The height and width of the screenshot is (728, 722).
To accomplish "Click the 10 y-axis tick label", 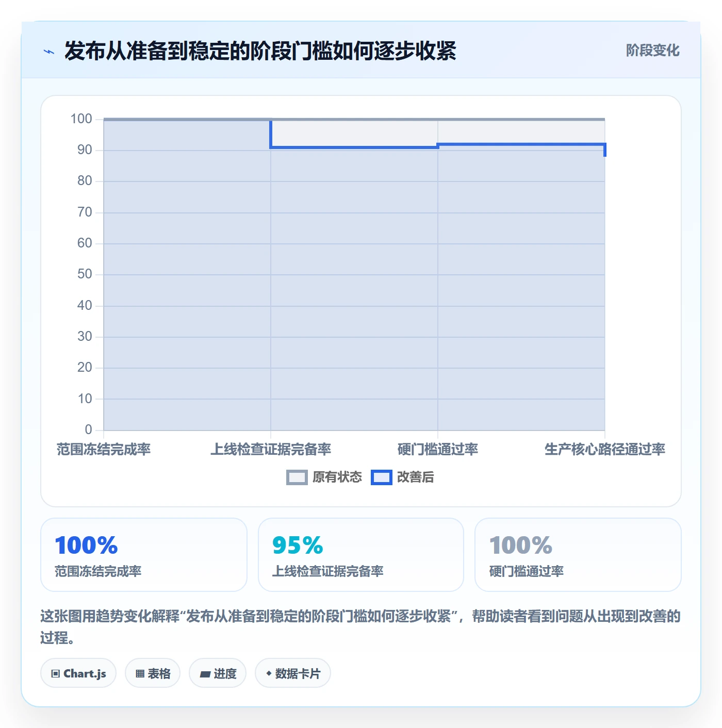I will pyautogui.click(x=85, y=399).
